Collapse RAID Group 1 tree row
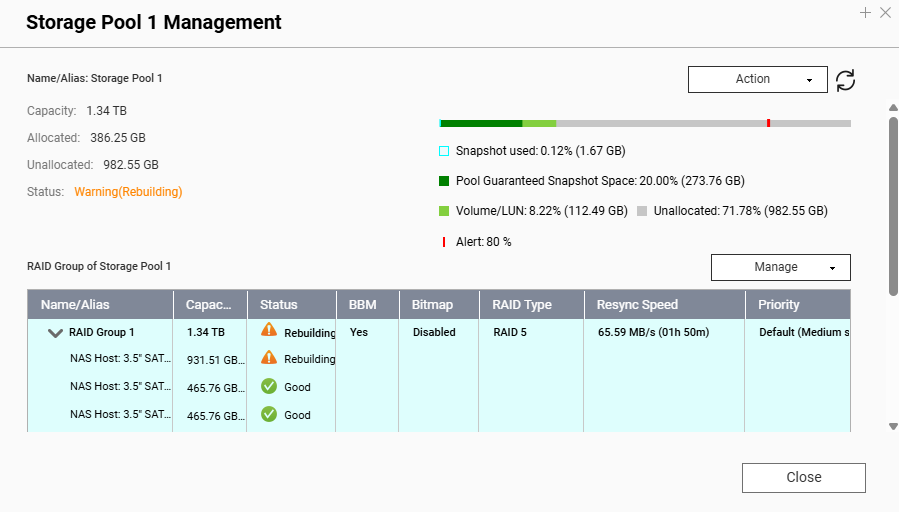The height and width of the screenshot is (512, 899). pos(55,333)
